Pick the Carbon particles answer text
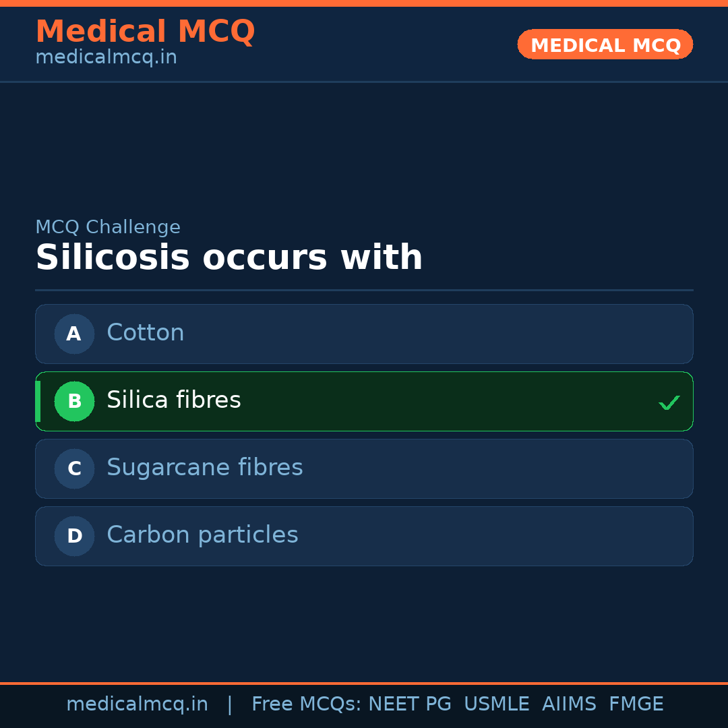This screenshot has height=728, width=728. coord(202,535)
